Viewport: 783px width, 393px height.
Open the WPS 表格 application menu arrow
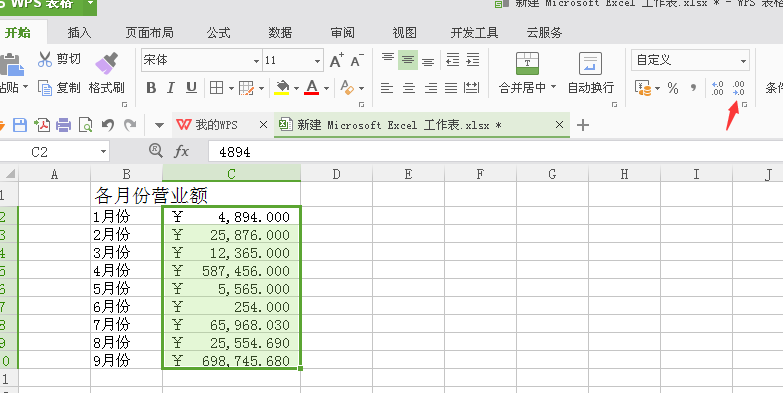89,4
